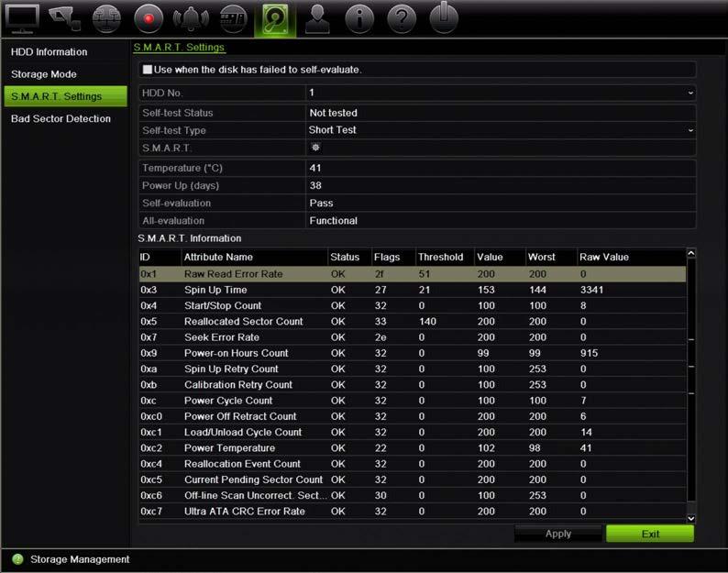Click the Self-evaluation 'Pass' value

[x=321, y=204]
